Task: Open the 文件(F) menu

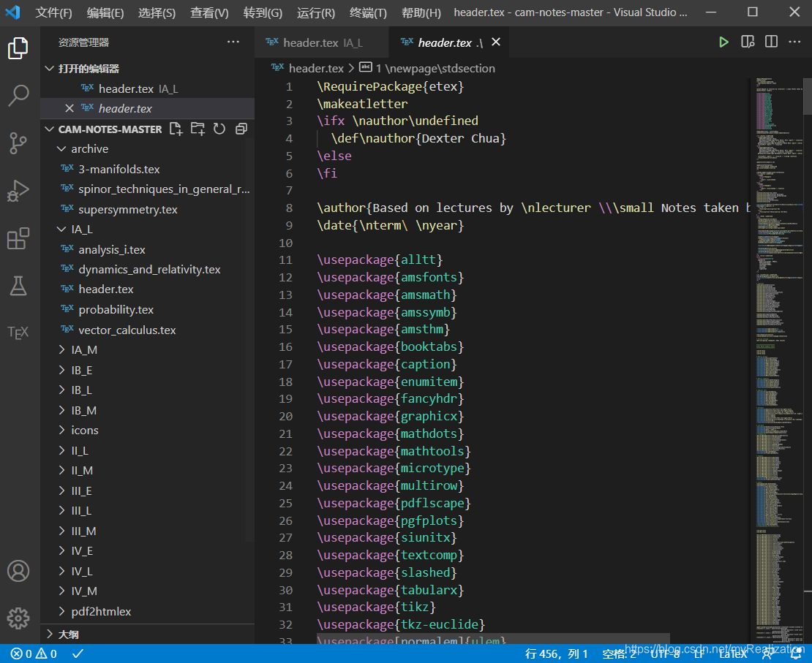Action: tap(53, 12)
